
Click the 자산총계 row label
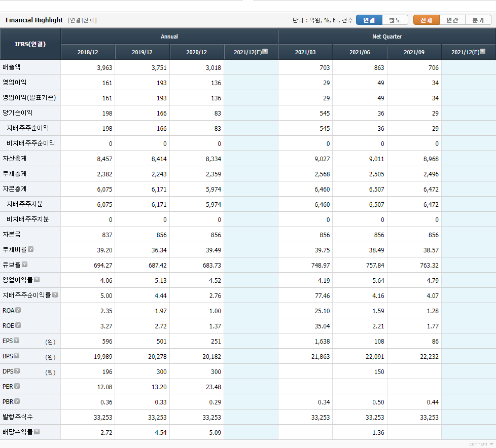15,158
